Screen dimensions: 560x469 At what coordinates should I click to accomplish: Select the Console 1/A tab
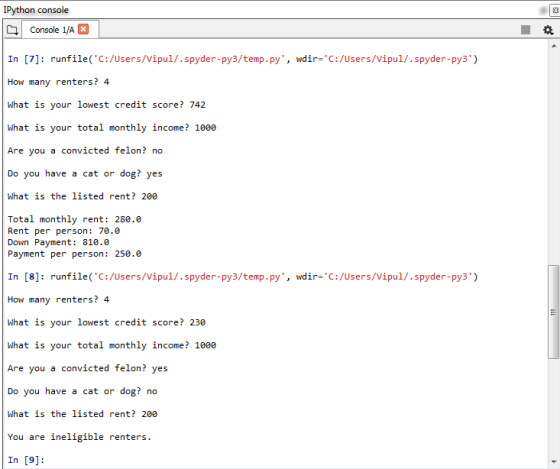60,29
